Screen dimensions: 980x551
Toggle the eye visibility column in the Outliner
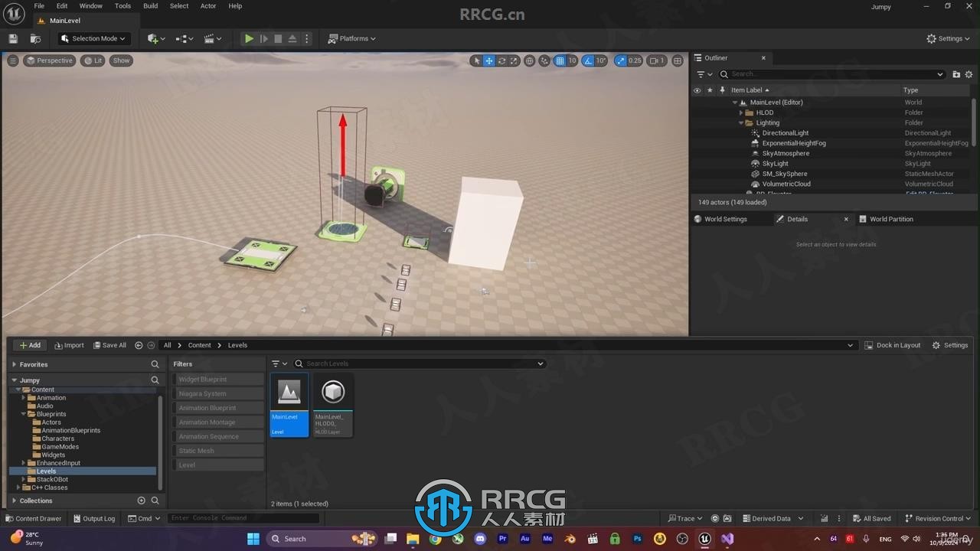tap(697, 90)
